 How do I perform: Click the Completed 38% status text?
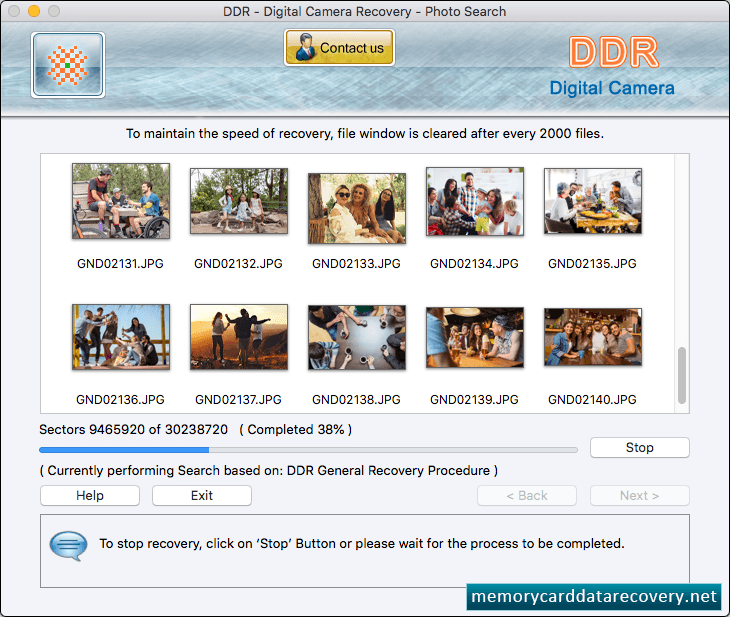[296, 429]
